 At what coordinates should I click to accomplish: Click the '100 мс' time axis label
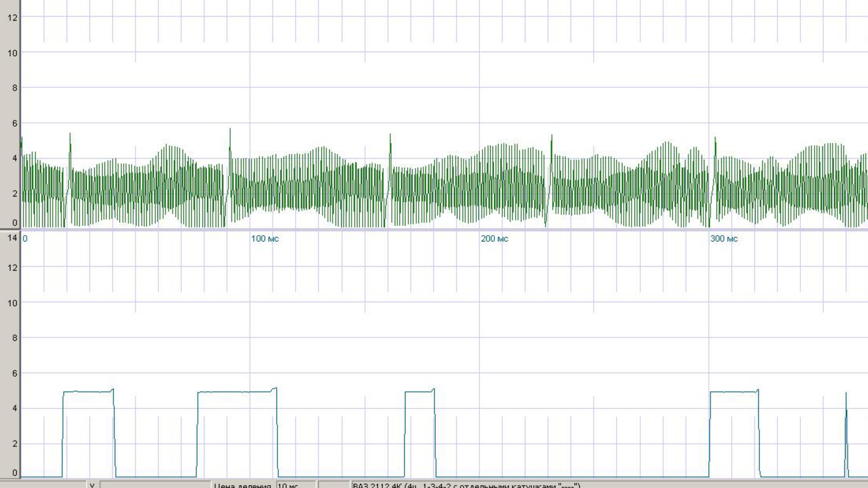pyautogui.click(x=265, y=239)
